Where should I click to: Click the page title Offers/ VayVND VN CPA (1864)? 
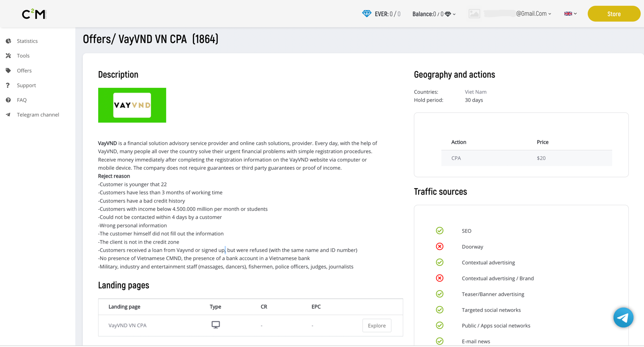150,39
